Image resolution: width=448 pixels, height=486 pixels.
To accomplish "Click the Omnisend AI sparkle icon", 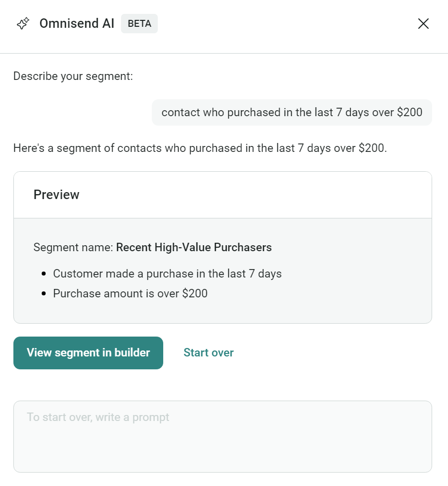I will [23, 24].
